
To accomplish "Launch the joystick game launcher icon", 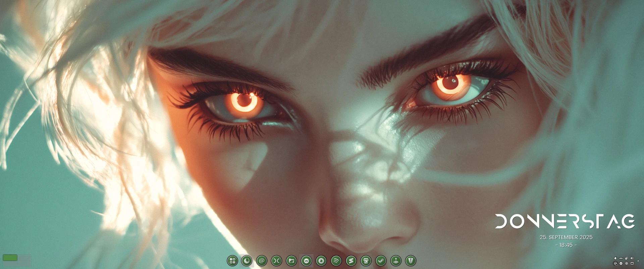I will (x=396, y=261).
